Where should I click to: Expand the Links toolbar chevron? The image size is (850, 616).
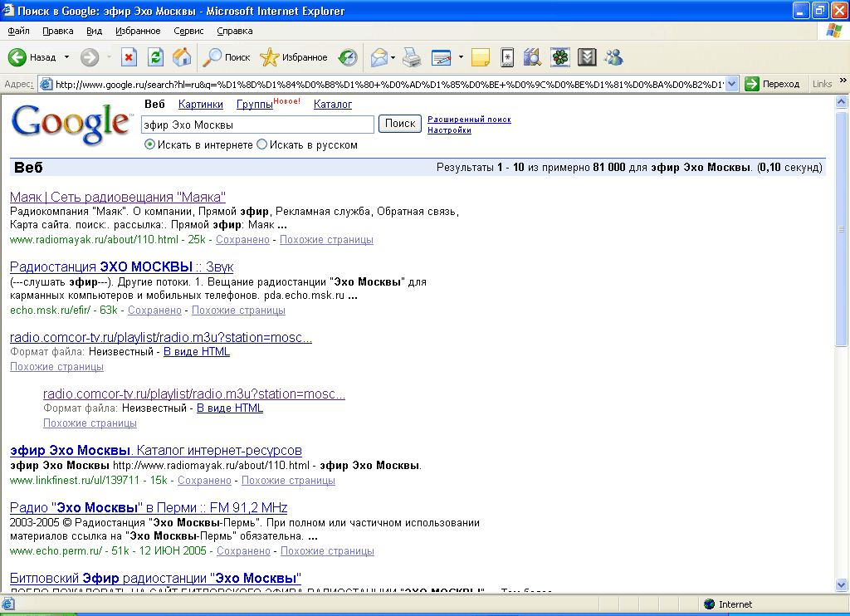click(x=843, y=81)
